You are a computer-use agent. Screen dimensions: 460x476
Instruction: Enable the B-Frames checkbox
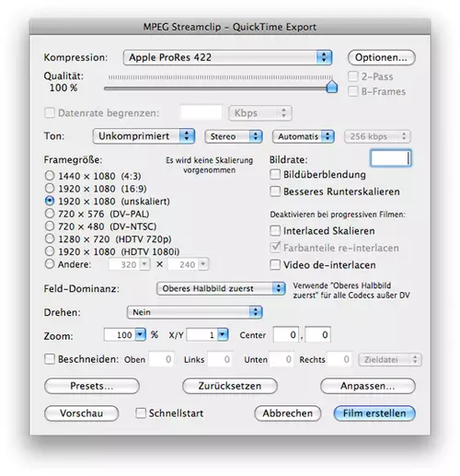pos(352,91)
